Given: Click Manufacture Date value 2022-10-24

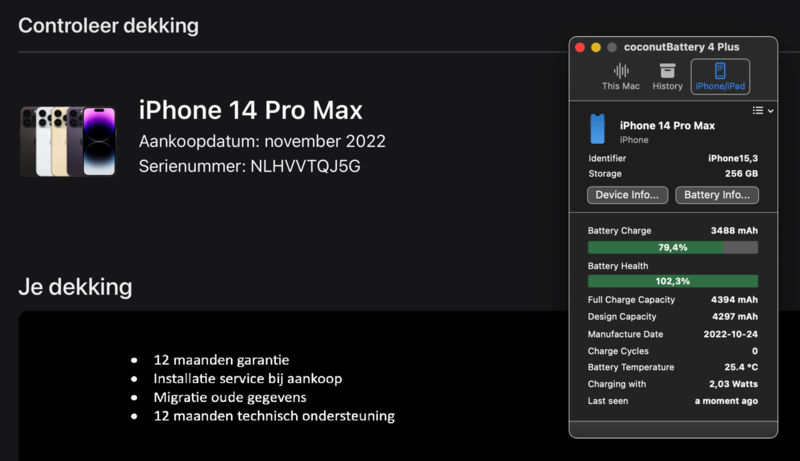Looking at the screenshot, I should pos(731,334).
